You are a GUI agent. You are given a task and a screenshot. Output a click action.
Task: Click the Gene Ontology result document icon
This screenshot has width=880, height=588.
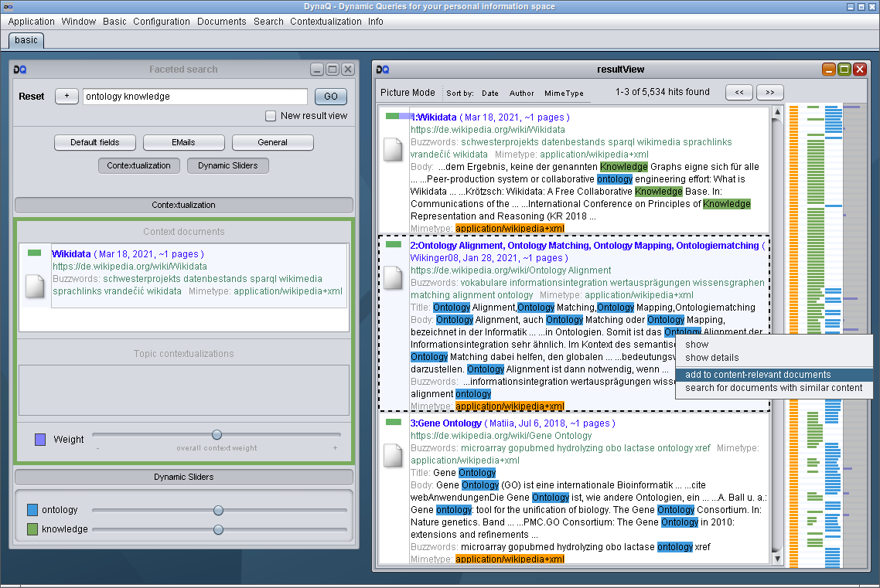tap(394, 454)
